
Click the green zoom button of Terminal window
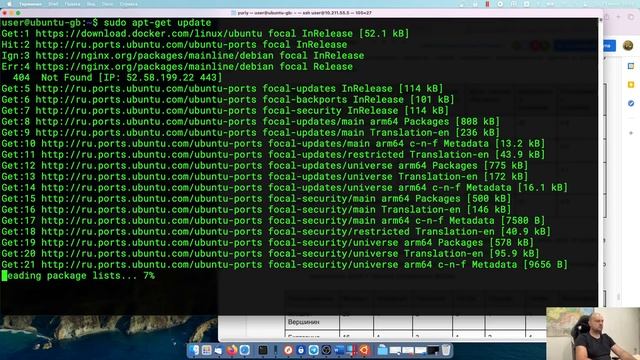tap(18, 13)
